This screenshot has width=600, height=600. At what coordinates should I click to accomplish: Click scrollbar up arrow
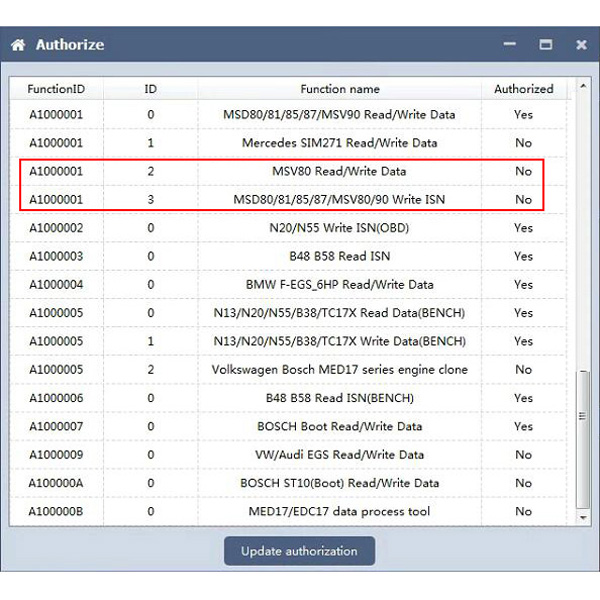click(583, 86)
